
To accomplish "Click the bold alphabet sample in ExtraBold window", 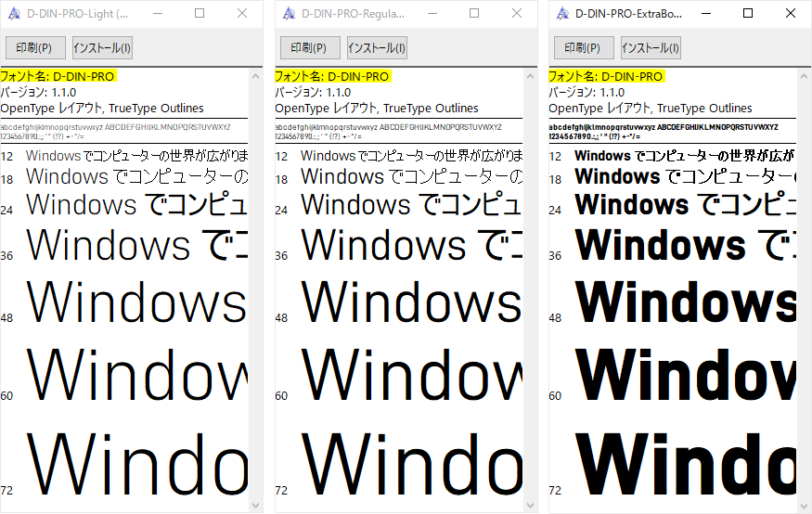I will [664, 127].
